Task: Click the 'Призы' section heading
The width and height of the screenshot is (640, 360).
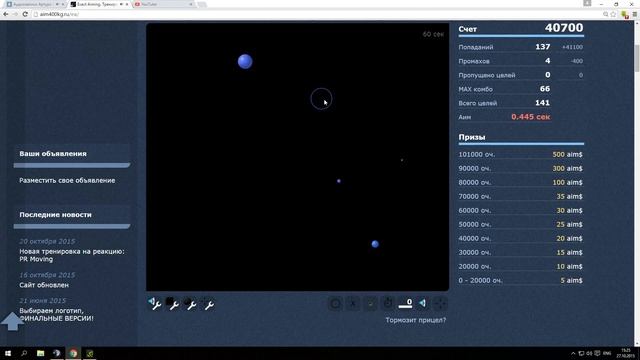Action: point(471,137)
